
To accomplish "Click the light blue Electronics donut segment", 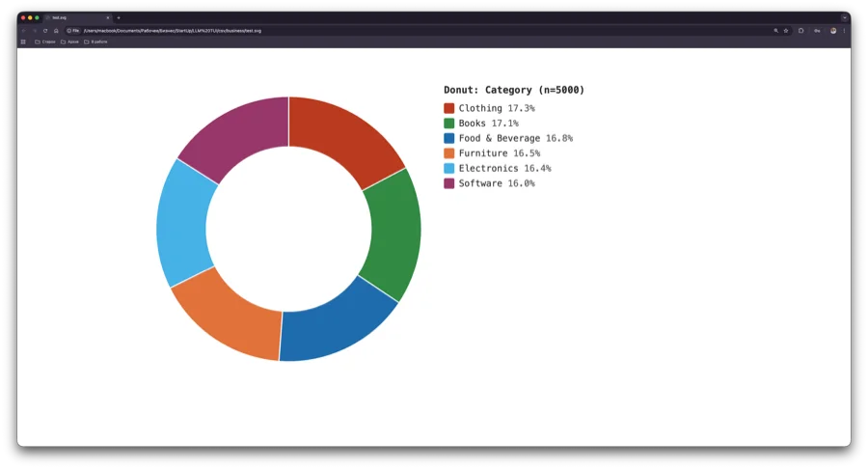I will tap(183, 224).
